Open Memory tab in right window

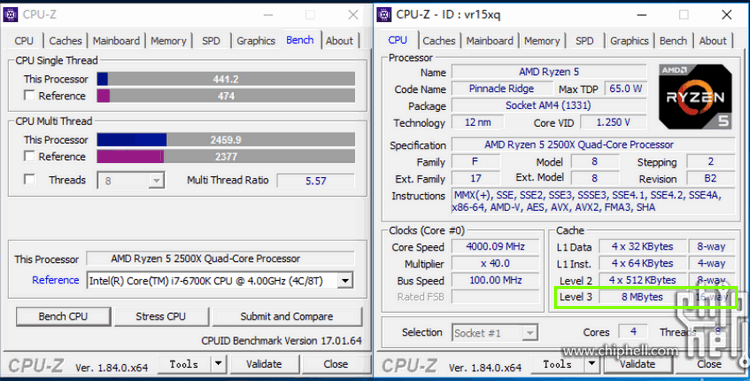pyautogui.click(x=542, y=41)
